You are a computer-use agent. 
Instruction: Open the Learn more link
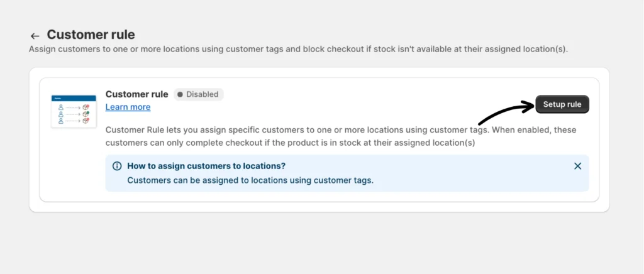point(128,107)
